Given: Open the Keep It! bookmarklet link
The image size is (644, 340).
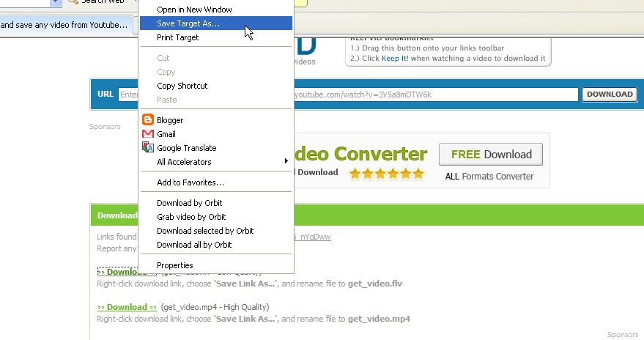Looking at the screenshot, I should [395, 59].
